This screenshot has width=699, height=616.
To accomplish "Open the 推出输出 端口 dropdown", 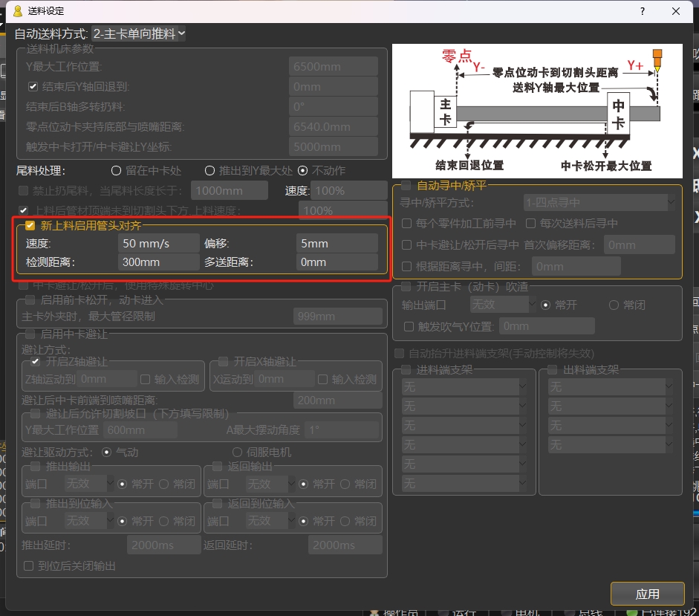I will coord(88,484).
